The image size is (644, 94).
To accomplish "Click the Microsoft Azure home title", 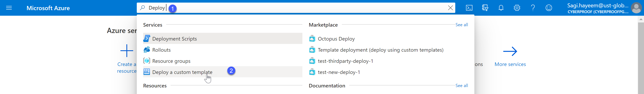I will 48,8.
